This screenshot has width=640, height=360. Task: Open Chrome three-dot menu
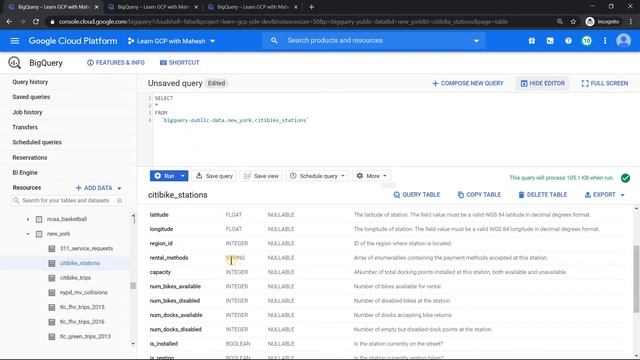pyautogui.click(x=631, y=22)
